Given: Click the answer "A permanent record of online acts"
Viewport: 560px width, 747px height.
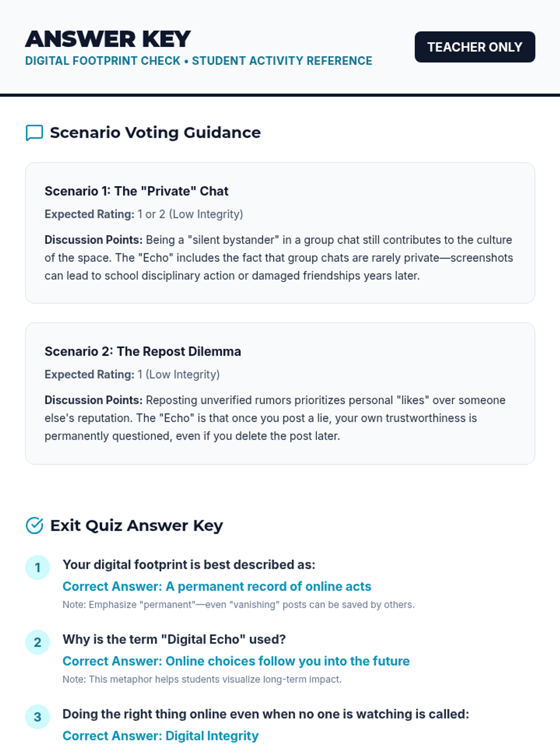Looking at the screenshot, I should point(217,586).
